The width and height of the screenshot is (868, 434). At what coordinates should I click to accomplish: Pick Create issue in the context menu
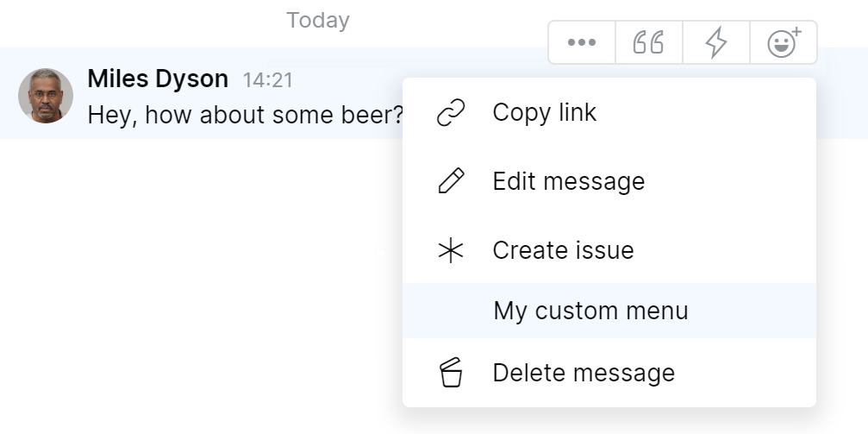[x=563, y=251]
